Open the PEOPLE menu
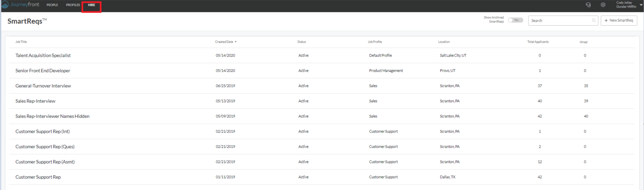Image resolution: width=644 pixels, height=190 pixels. pos(52,5)
